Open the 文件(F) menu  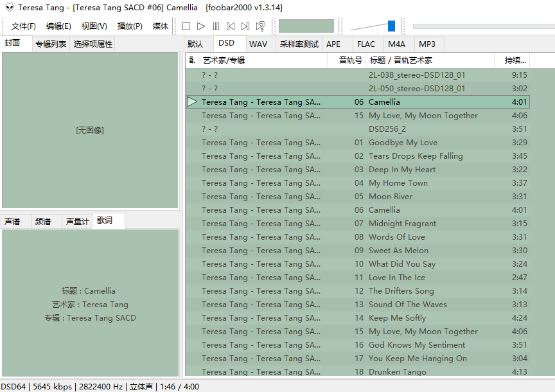(x=23, y=26)
